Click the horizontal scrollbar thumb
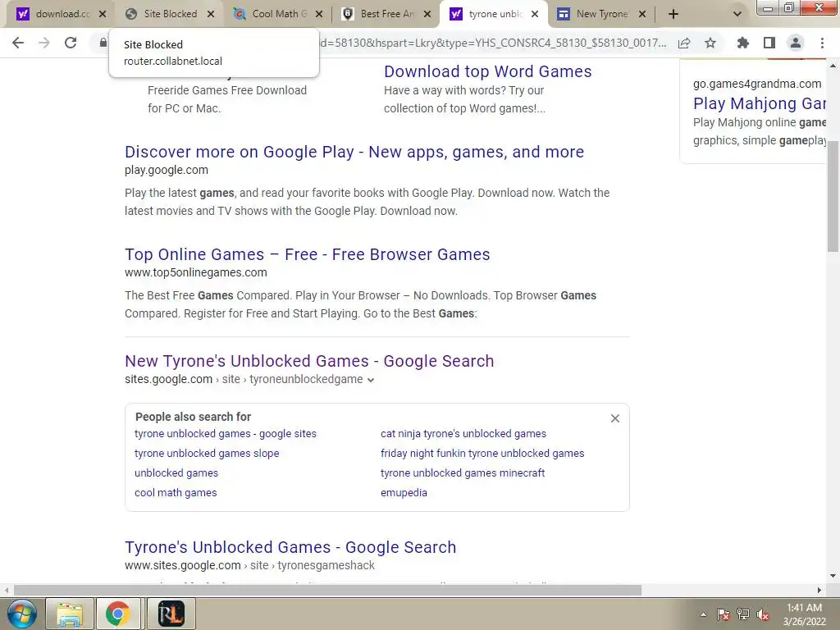The width and height of the screenshot is (840, 630). tap(327, 591)
